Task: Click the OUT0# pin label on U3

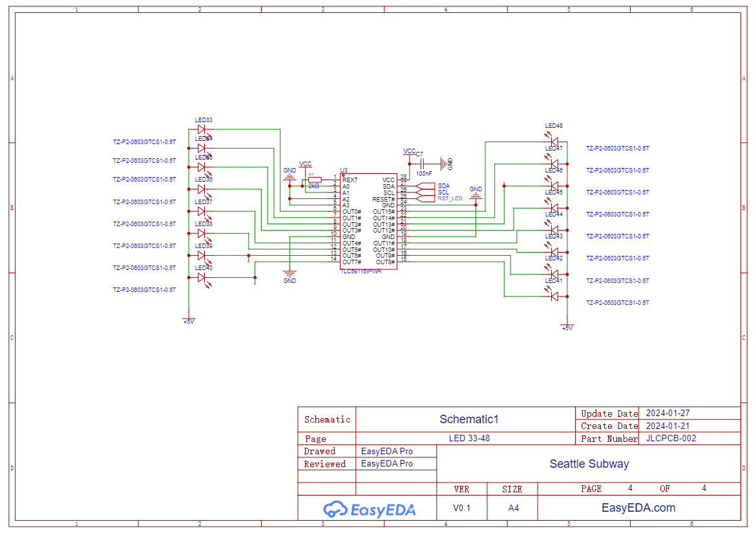Action: pos(352,212)
